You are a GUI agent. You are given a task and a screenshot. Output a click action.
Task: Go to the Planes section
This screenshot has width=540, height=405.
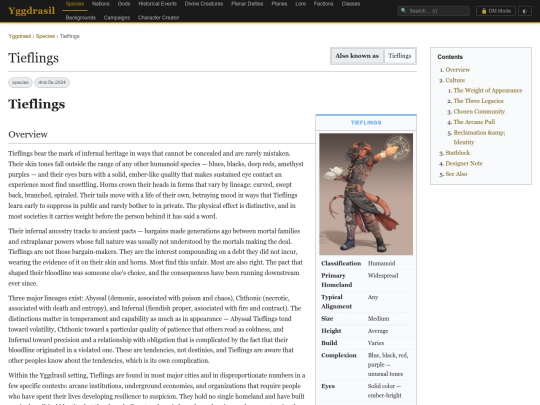[x=279, y=4]
